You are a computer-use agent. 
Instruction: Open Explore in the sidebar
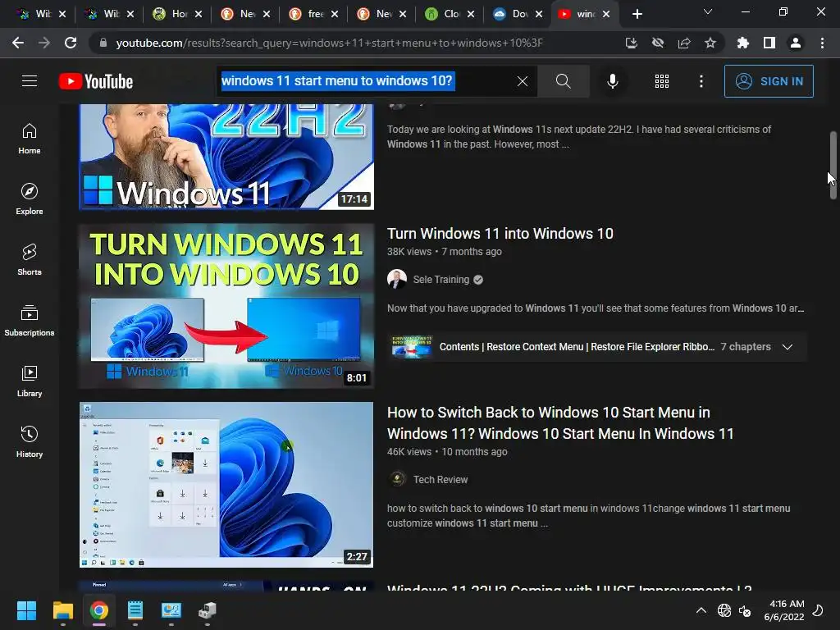[x=30, y=199]
